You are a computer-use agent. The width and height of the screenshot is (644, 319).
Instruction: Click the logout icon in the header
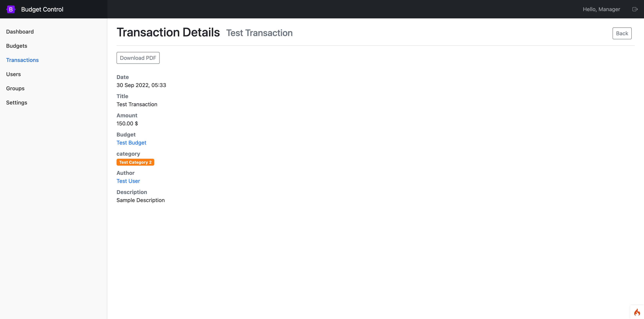click(635, 9)
